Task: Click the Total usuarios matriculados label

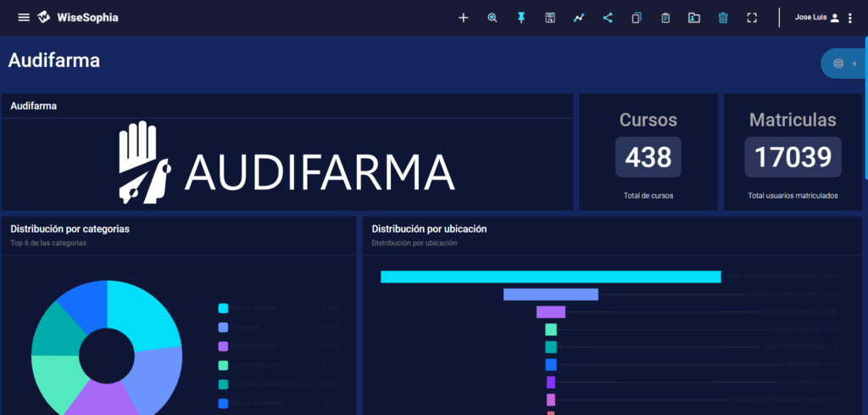Action: (x=793, y=195)
